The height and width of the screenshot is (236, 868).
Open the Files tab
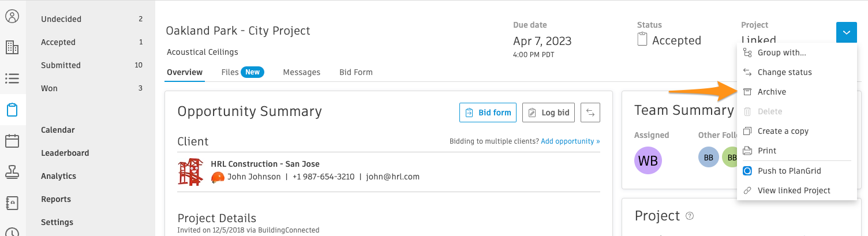tap(242, 72)
